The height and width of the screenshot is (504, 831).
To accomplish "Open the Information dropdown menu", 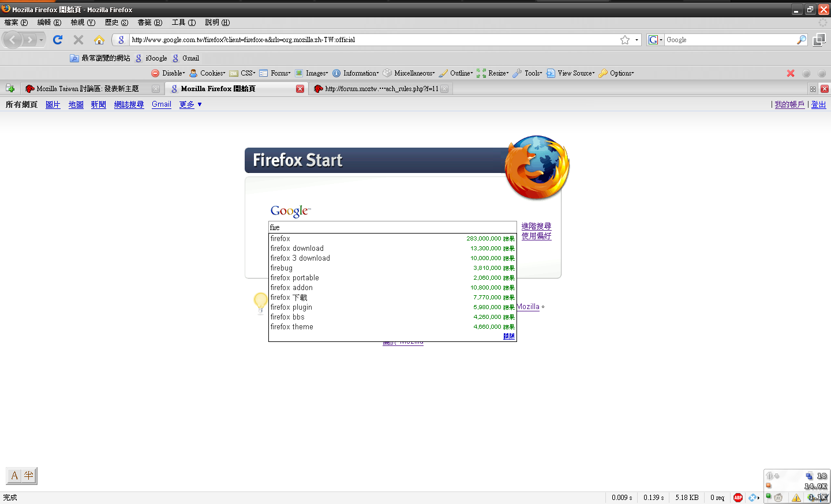I will (355, 73).
